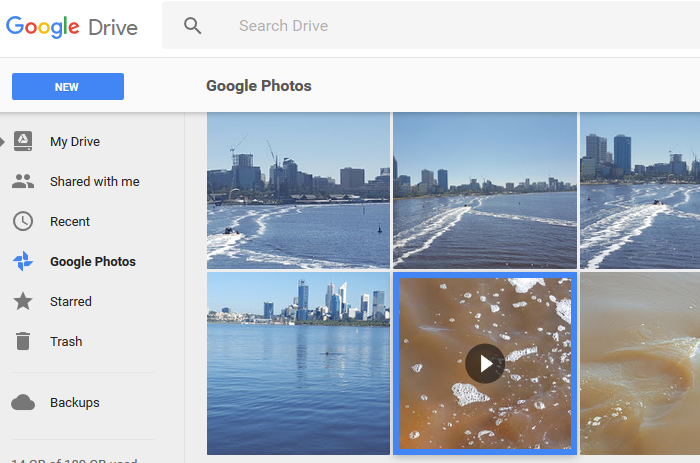Select the boat wake toward skyline photo

[x=485, y=191]
